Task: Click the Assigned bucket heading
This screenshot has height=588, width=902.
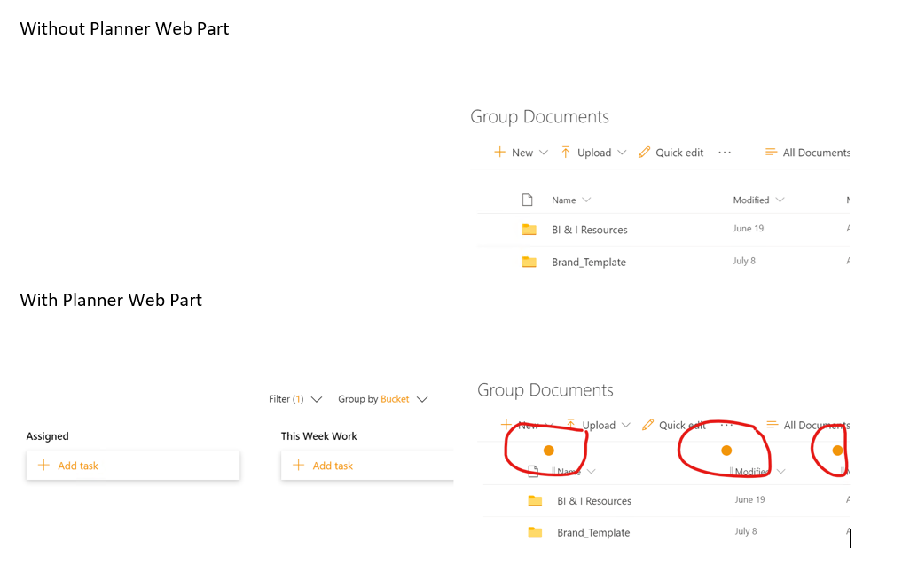Action: 47,436
